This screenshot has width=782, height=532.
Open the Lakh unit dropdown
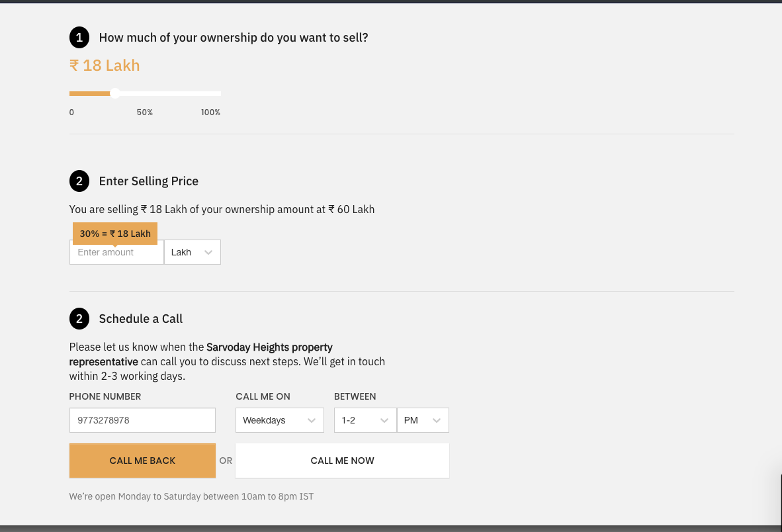(192, 252)
